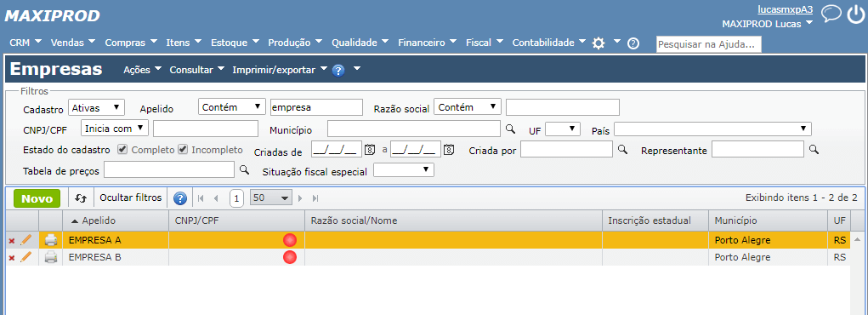Open the Contabilidade menu
Viewport: 868px width, 315px height.
[x=549, y=43]
